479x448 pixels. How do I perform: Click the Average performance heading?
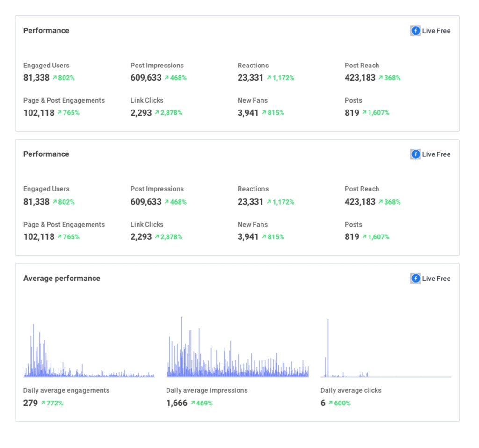tap(62, 278)
